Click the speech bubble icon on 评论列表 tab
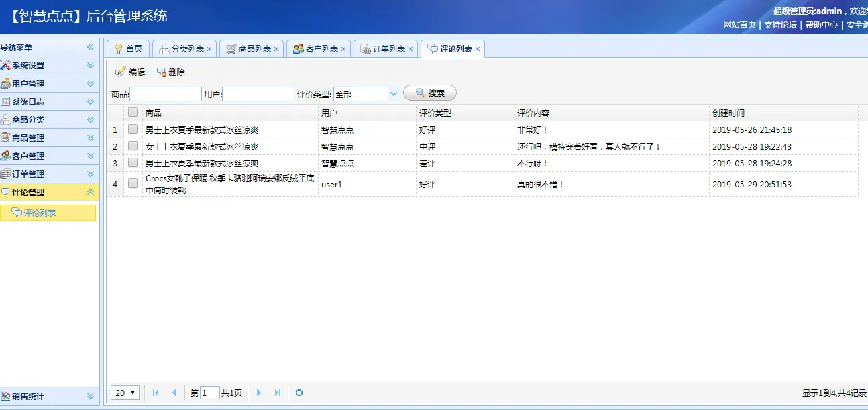Screen dimensions: 868x410 point(433,49)
